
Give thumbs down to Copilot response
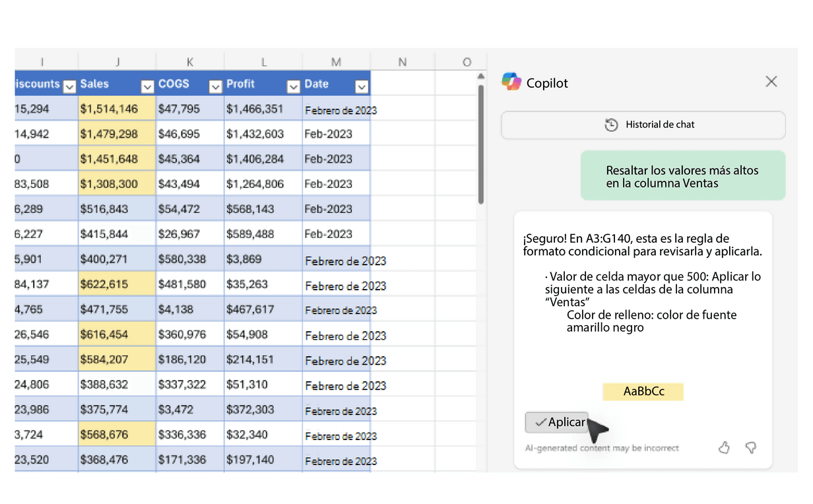point(750,448)
